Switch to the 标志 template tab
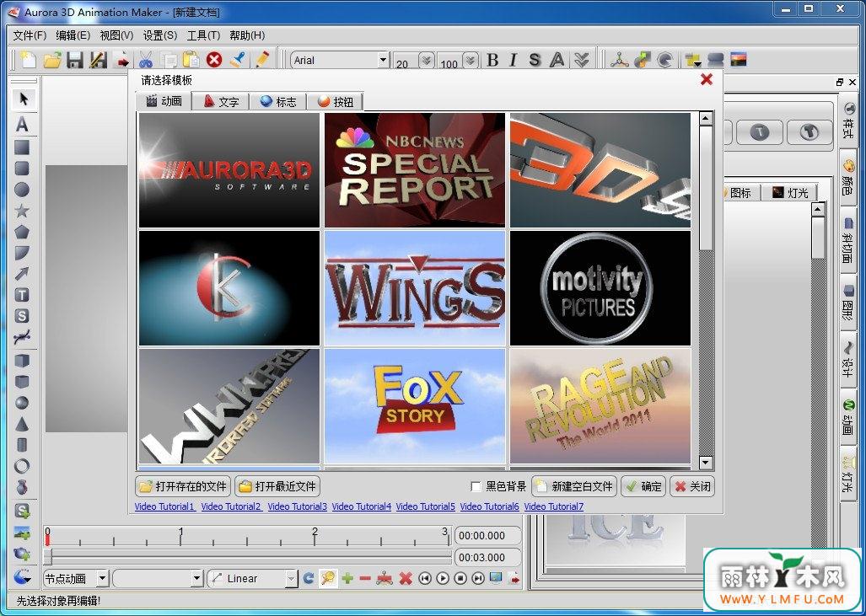 pos(278,102)
